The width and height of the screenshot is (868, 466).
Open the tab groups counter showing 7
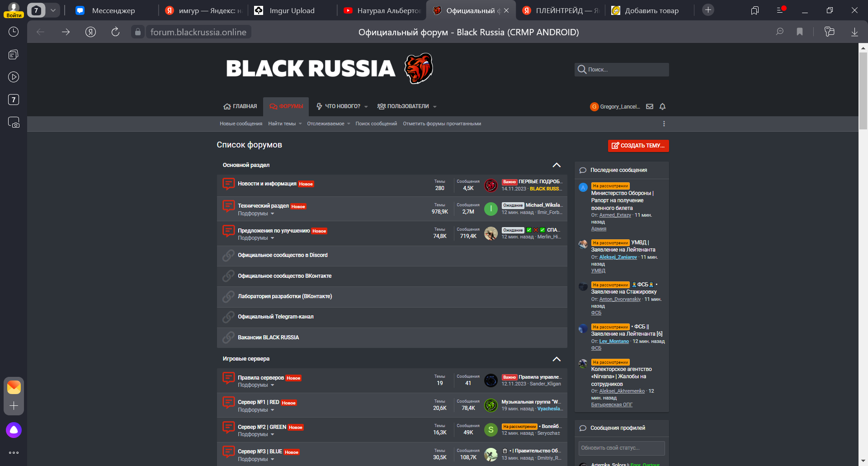[x=36, y=10]
